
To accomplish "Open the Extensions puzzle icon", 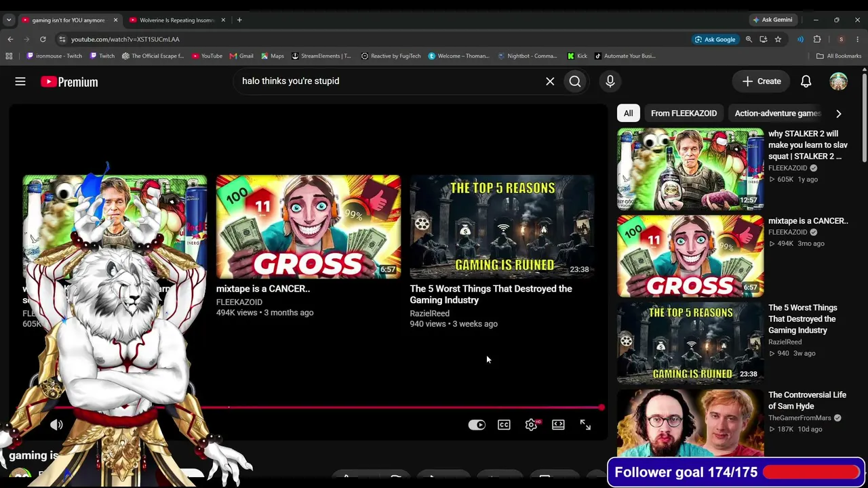I will click(x=817, y=39).
